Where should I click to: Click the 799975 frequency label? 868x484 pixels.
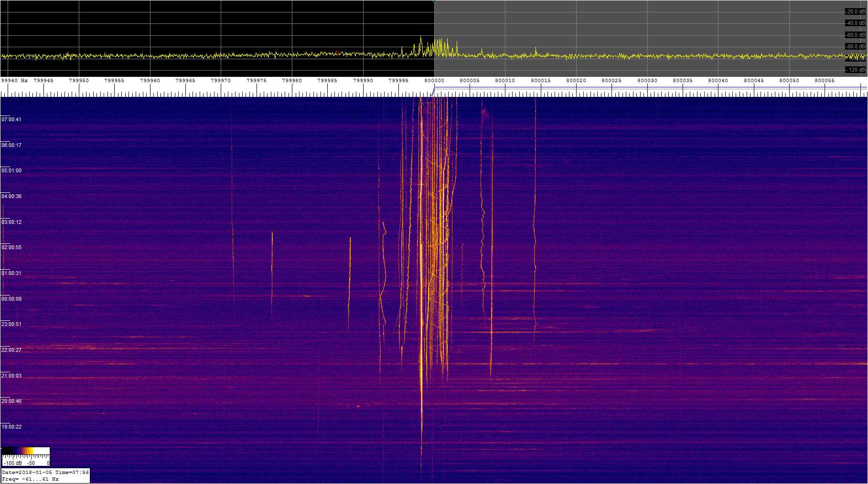[257, 81]
